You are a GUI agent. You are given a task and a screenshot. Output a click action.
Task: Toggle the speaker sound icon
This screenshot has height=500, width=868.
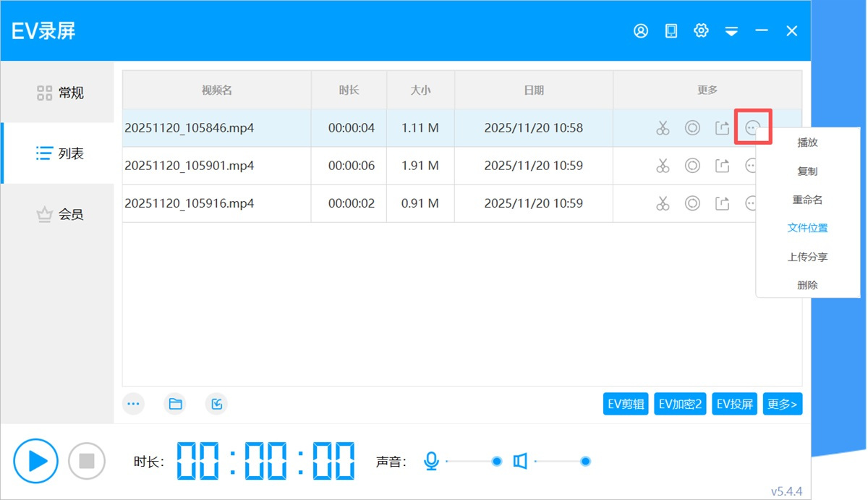pos(520,461)
